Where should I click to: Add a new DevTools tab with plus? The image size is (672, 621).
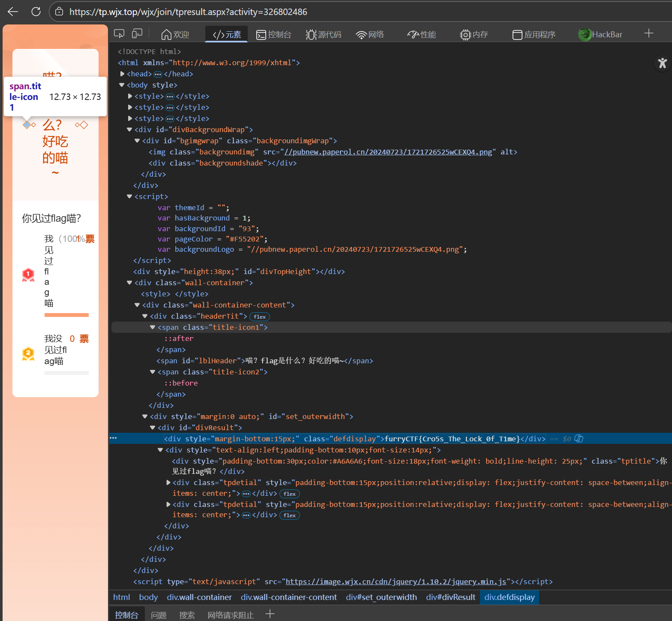[x=649, y=33]
